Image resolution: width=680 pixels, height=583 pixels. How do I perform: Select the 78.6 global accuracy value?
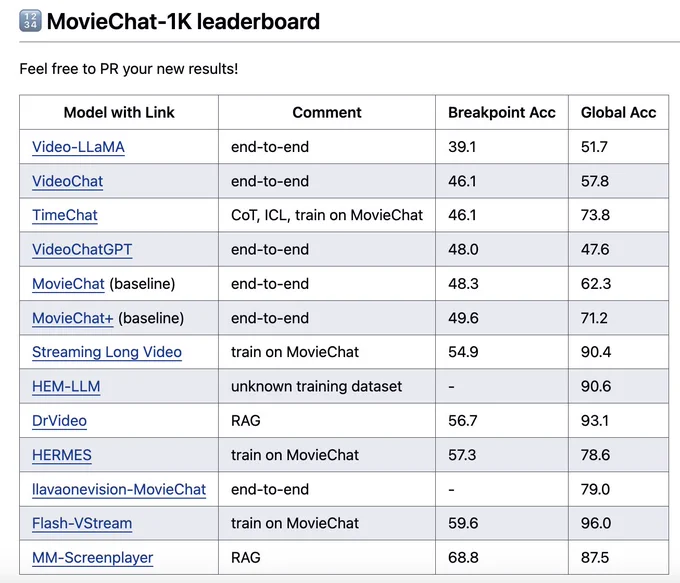coord(595,455)
